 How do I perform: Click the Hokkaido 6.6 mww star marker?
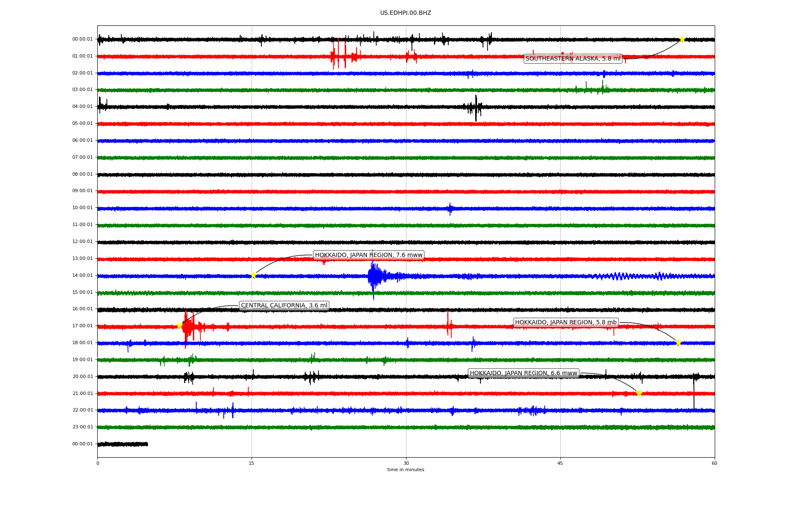639,393
